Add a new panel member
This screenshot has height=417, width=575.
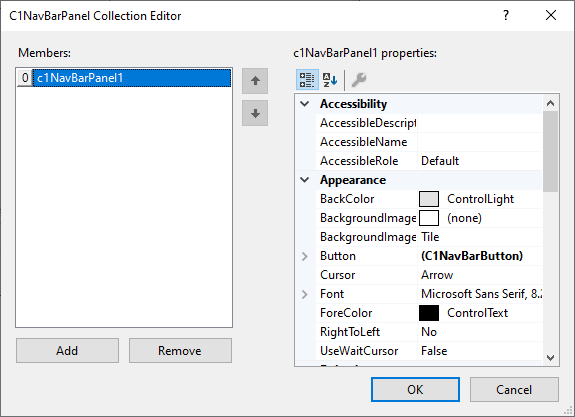(x=67, y=351)
